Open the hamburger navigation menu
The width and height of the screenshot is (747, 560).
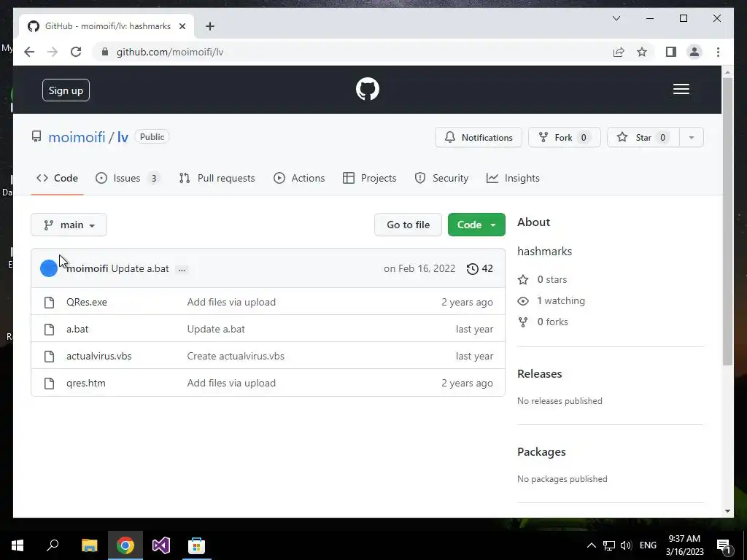click(x=681, y=89)
